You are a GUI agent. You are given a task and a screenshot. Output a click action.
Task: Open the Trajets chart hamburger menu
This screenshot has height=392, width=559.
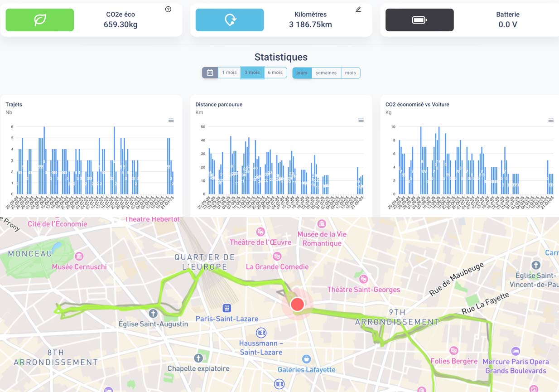171,121
